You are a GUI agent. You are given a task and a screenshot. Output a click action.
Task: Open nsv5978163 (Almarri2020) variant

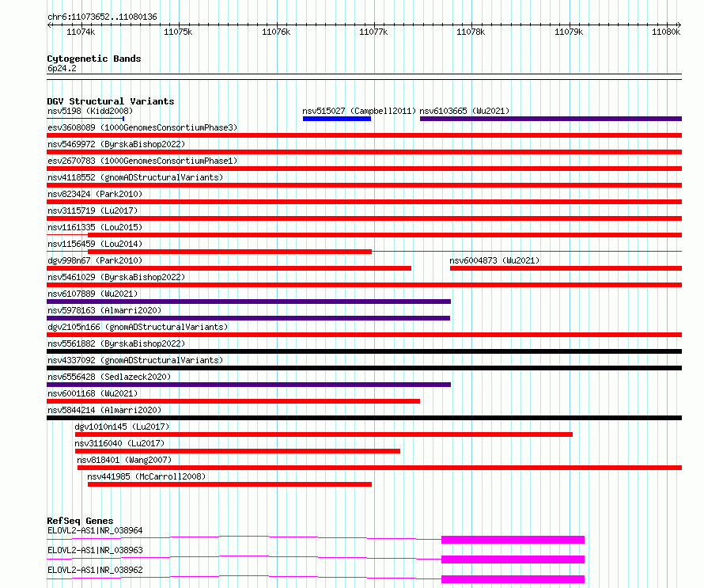point(104,310)
